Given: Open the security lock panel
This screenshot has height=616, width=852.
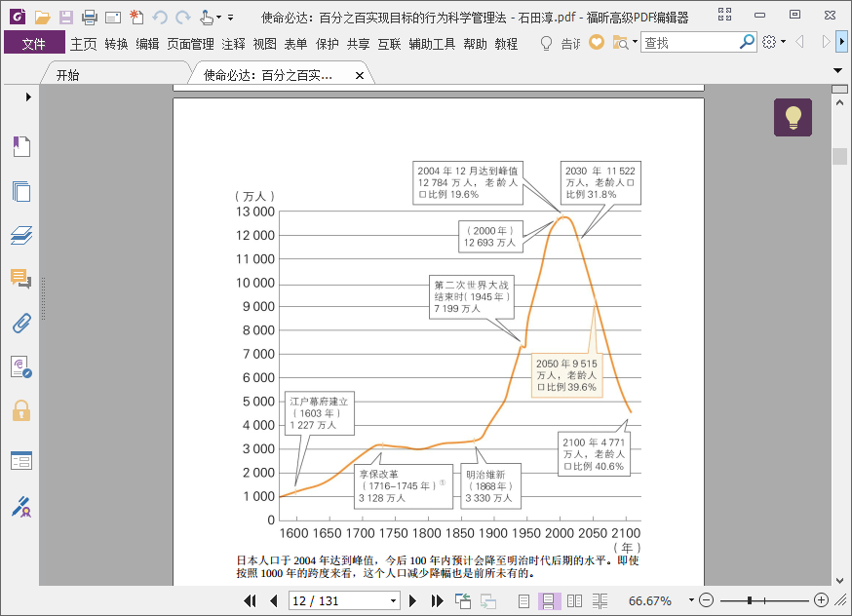Looking at the screenshot, I should (21, 411).
